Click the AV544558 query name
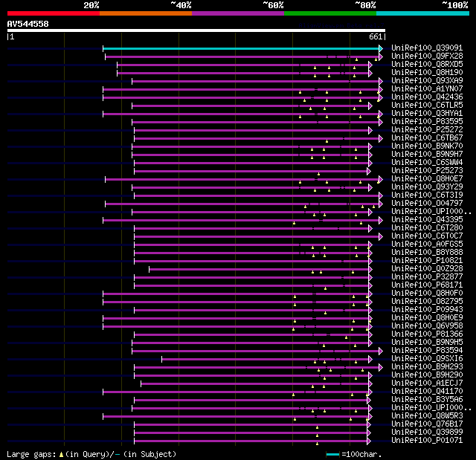This screenshot has width=476, height=460. coord(28,24)
